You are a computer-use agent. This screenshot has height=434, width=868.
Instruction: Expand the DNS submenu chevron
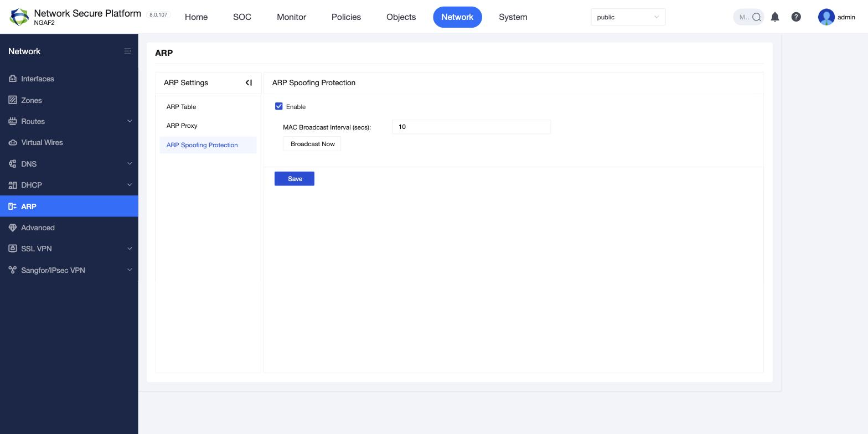tap(130, 164)
